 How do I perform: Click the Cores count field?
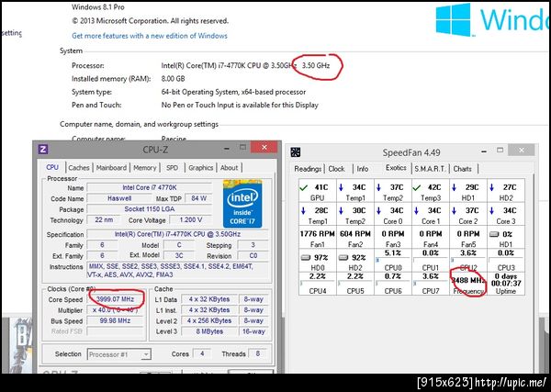(202, 353)
